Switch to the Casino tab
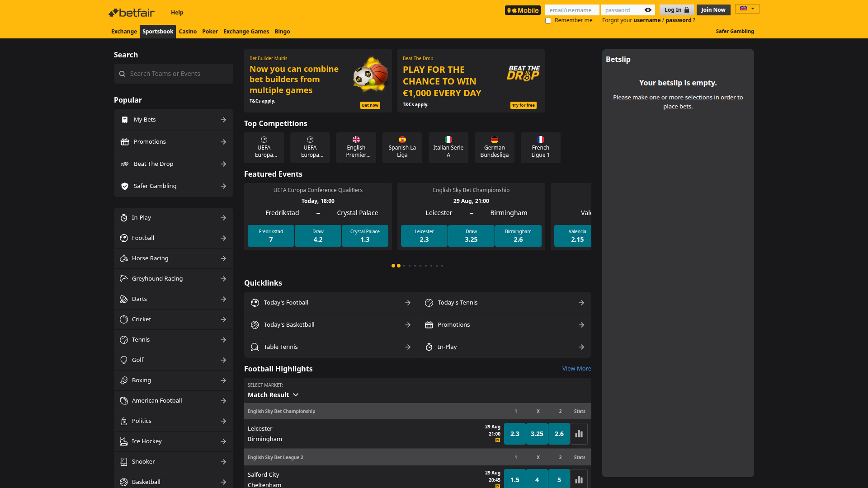 tap(188, 32)
